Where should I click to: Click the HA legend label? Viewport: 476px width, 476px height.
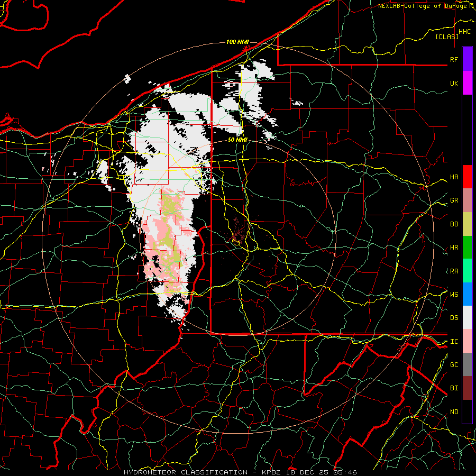pyautogui.click(x=454, y=177)
